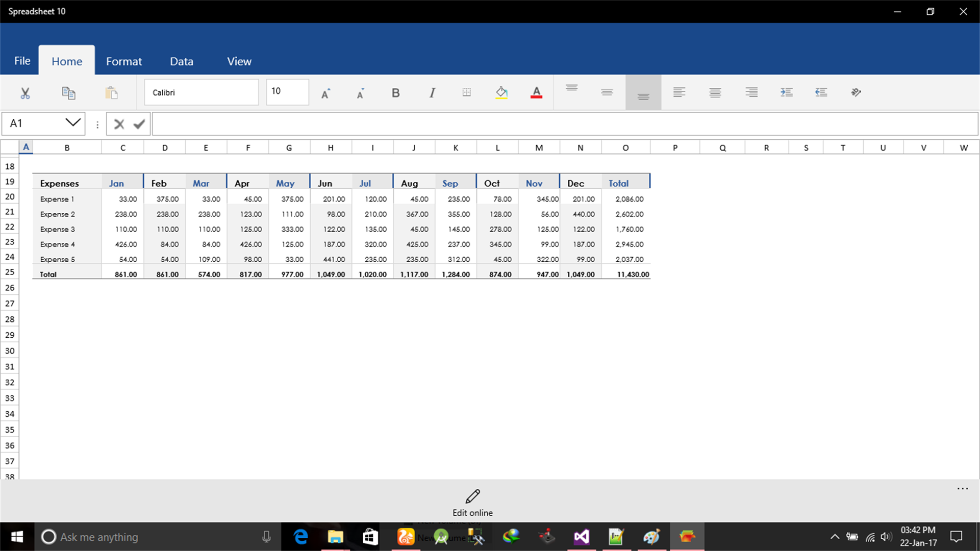Increase the font size
This screenshot has height=551, width=980.
tap(325, 92)
